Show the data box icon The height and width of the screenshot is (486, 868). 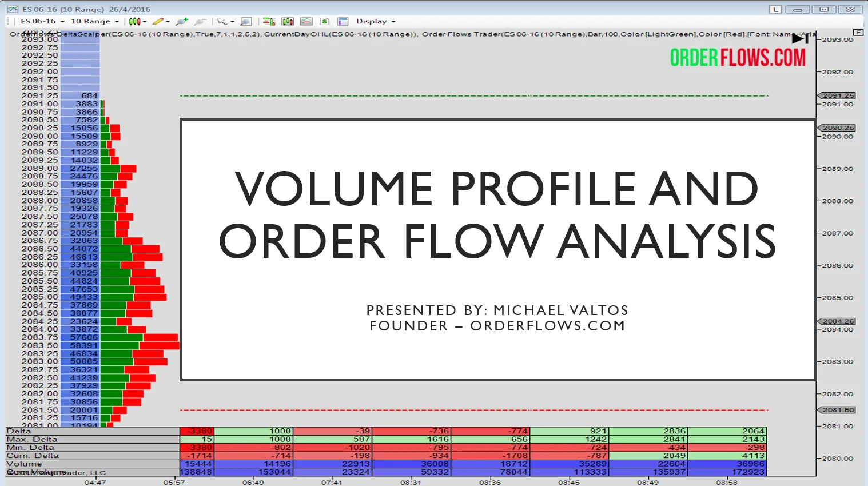pyautogui.click(x=246, y=22)
